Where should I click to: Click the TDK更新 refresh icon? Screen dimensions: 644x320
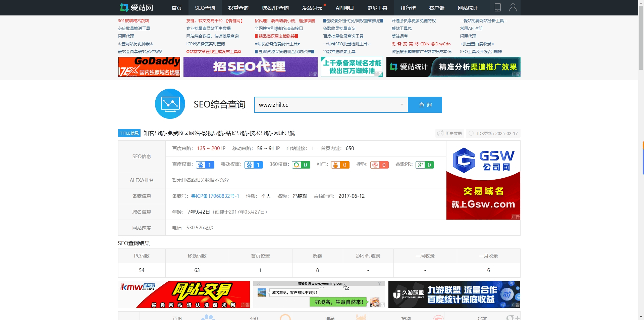point(471,133)
